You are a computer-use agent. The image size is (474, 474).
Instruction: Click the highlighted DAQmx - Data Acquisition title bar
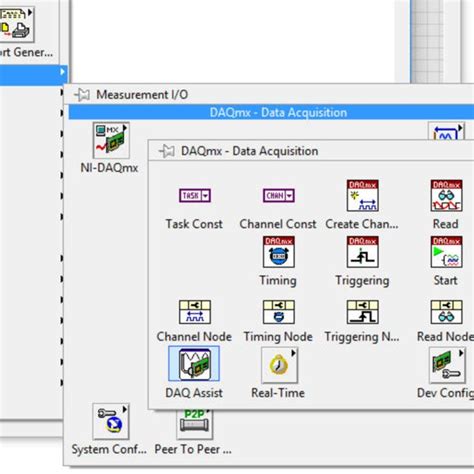click(x=271, y=112)
